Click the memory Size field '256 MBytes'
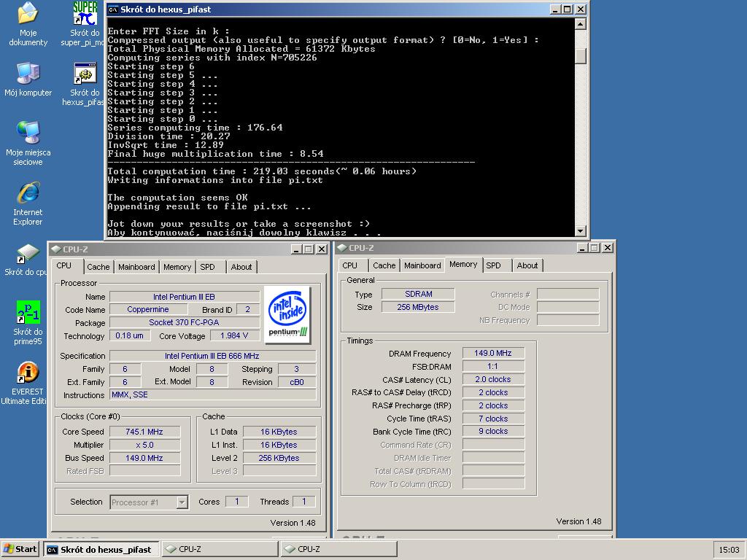The width and height of the screenshot is (747, 560). click(418, 307)
